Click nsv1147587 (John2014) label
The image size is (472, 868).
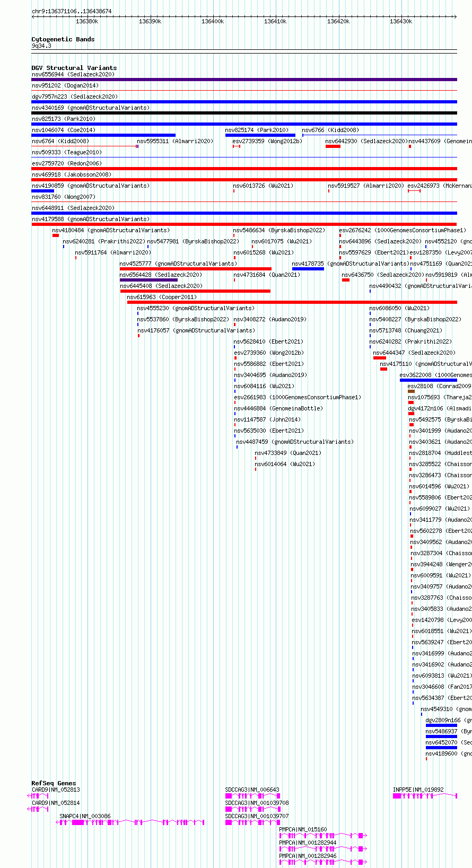tap(267, 419)
